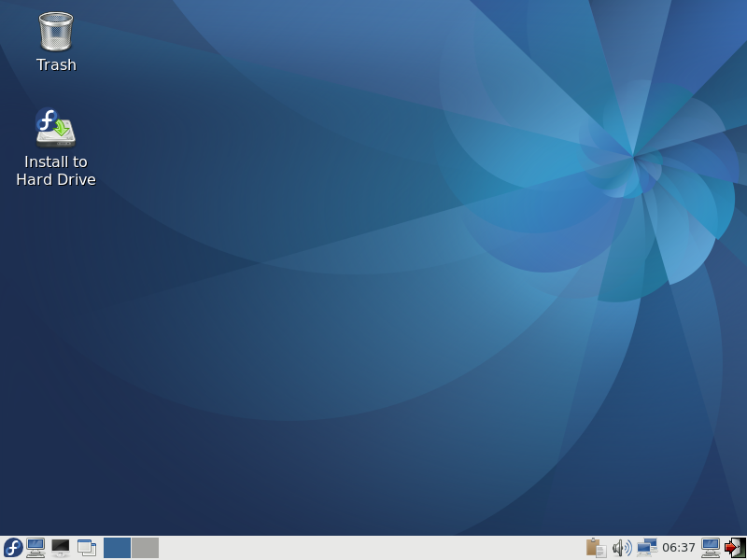Click the volume speaker icon

pos(621,548)
